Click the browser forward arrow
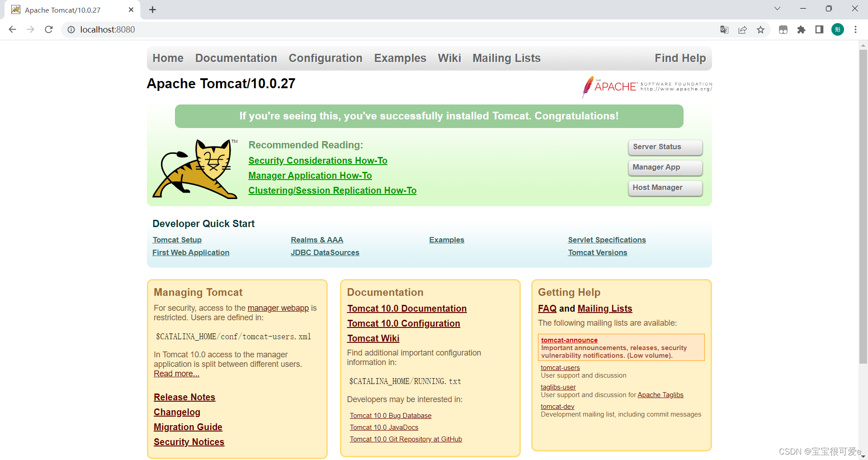 point(30,29)
